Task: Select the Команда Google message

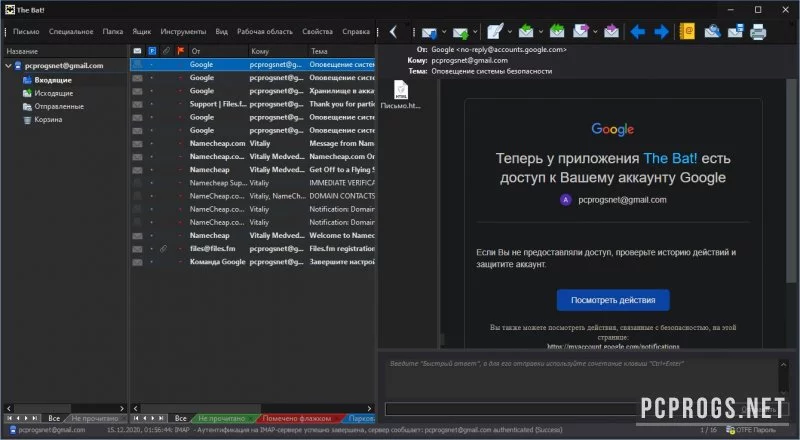Action: [253, 262]
